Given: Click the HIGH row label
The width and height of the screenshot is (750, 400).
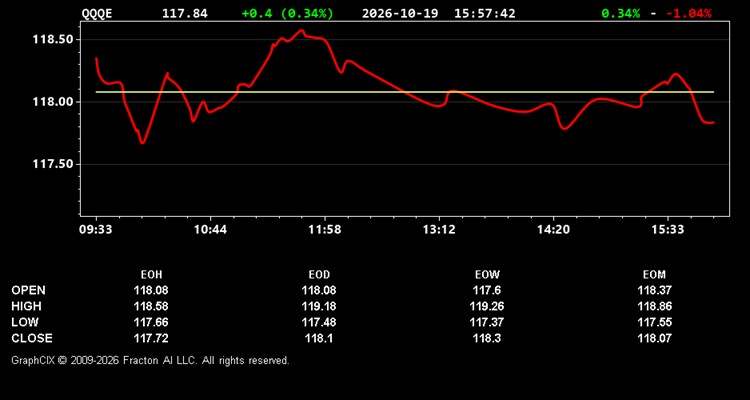Looking at the screenshot, I should pyautogui.click(x=26, y=306).
